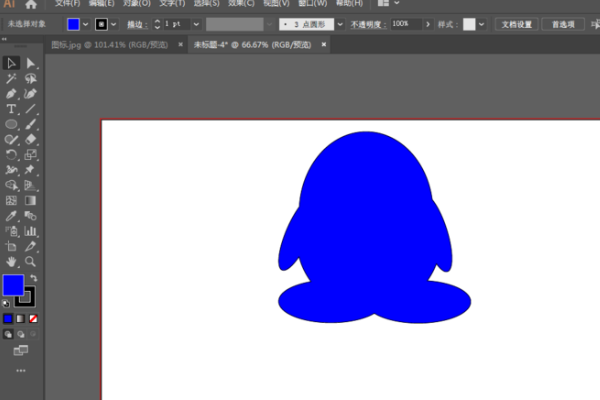Switch paint mode to solid Color
600x400 pixels.
pyautogui.click(x=8, y=318)
